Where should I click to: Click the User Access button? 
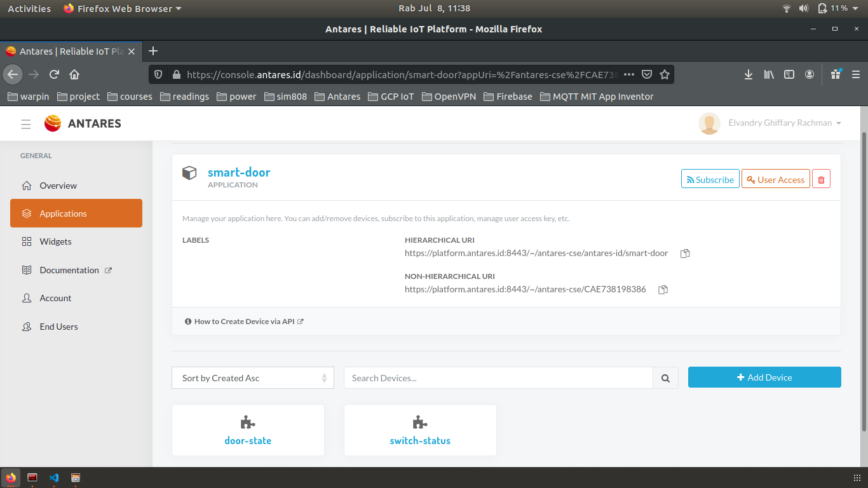[776, 179]
